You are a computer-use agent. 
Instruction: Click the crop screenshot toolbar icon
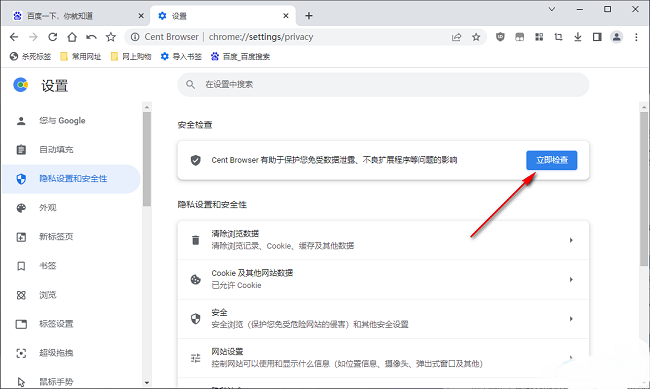[x=558, y=37]
